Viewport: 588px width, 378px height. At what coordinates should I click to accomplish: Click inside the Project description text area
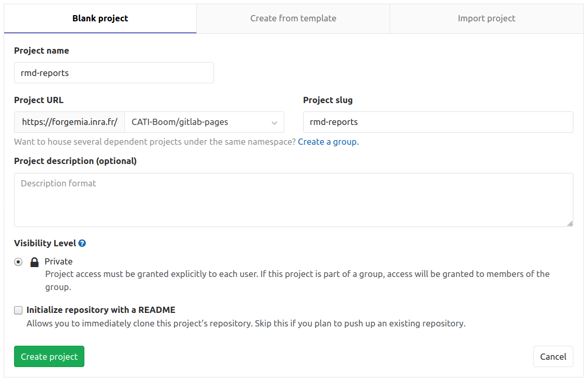[293, 200]
